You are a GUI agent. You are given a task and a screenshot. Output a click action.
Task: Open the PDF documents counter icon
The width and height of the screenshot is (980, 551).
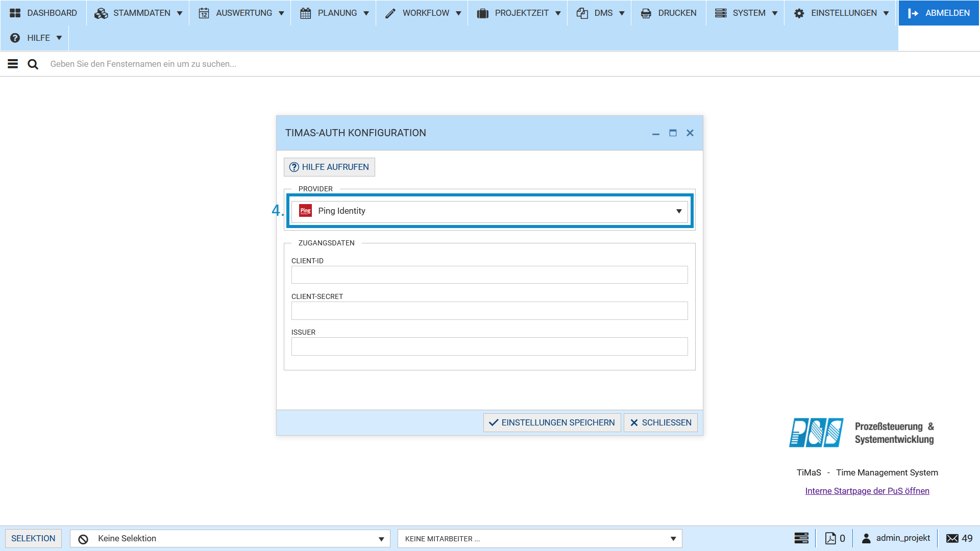coord(830,538)
